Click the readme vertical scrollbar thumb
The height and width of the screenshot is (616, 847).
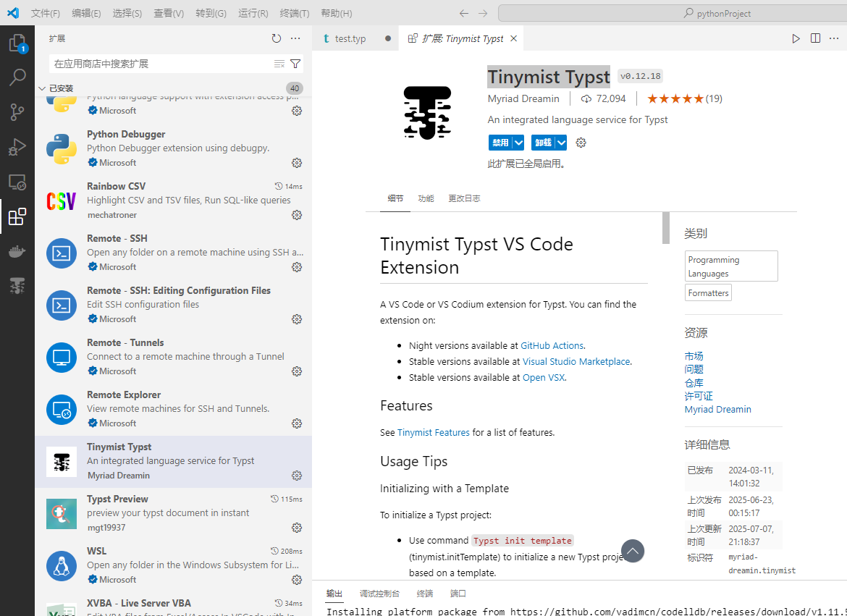pos(665,228)
